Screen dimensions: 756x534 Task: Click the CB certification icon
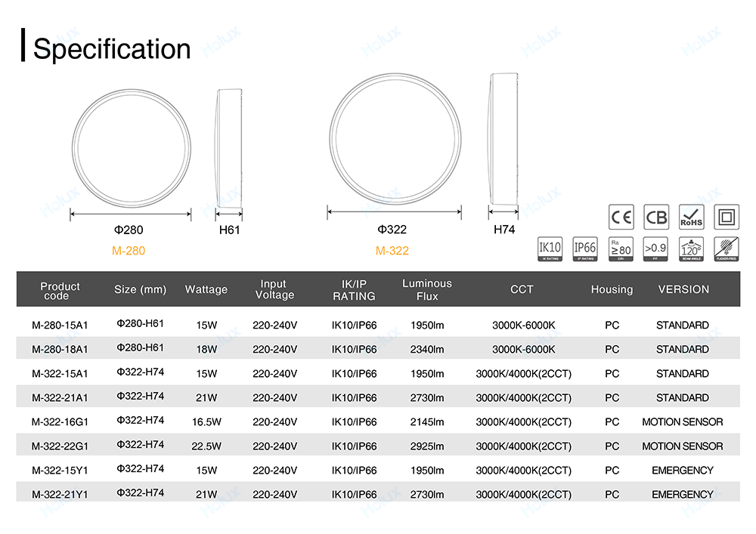click(656, 218)
